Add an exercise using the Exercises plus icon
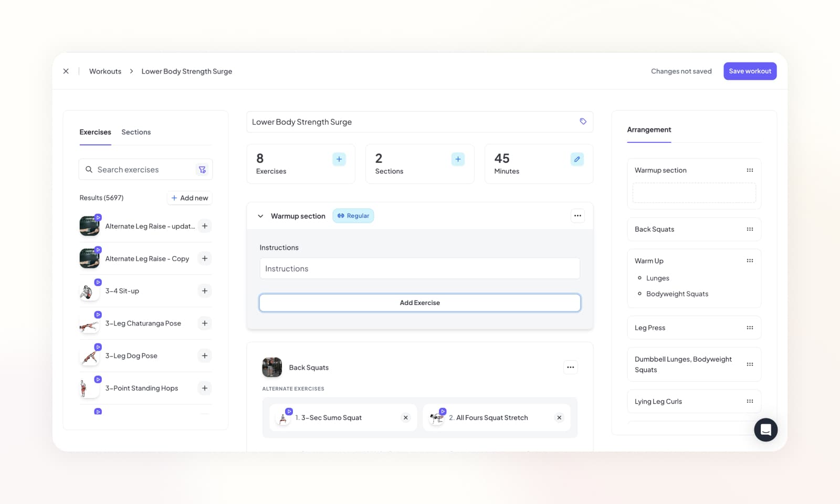The height and width of the screenshot is (504, 840). pos(339,159)
